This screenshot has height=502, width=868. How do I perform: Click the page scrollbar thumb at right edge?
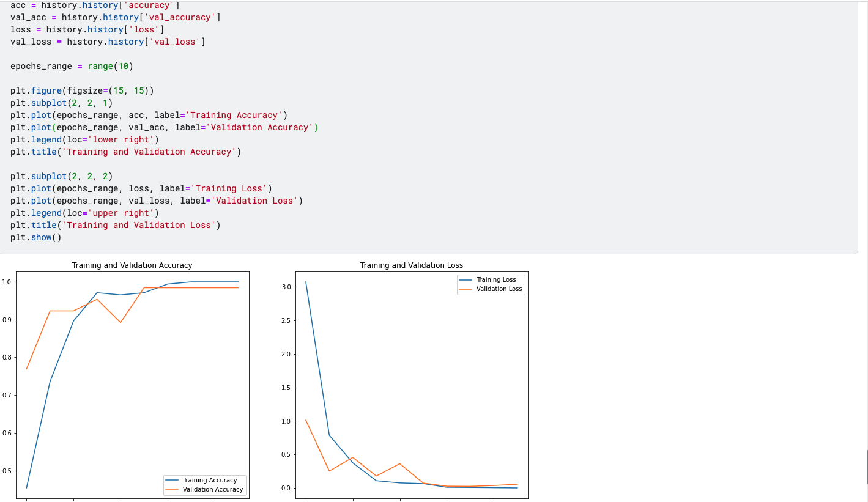click(867, 467)
